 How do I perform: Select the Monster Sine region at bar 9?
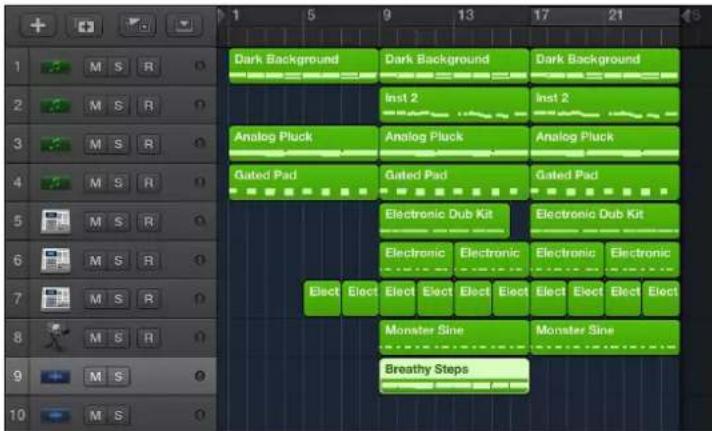454,337
